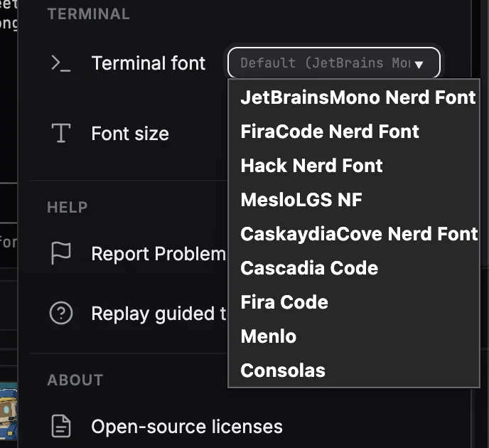Open the Terminal font dropdown

click(x=333, y=63)
